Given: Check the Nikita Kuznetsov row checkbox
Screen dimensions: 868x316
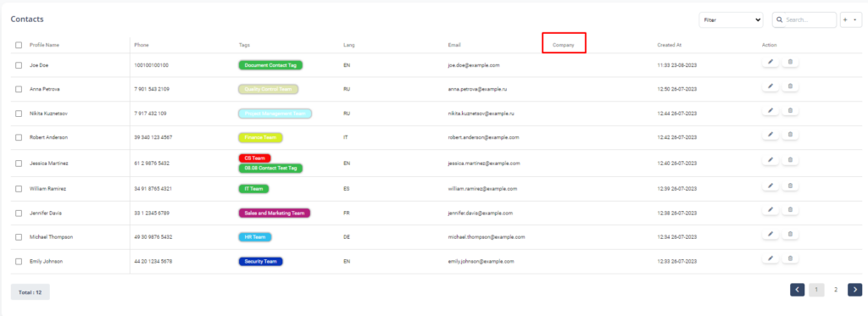Looking at the screenshot, I should point(19,114).
